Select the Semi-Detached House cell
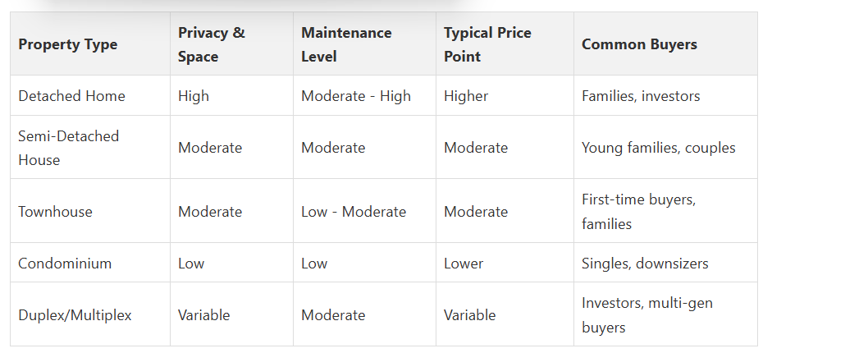This screenshot has width=868, height=353. (x=68, y=148)
